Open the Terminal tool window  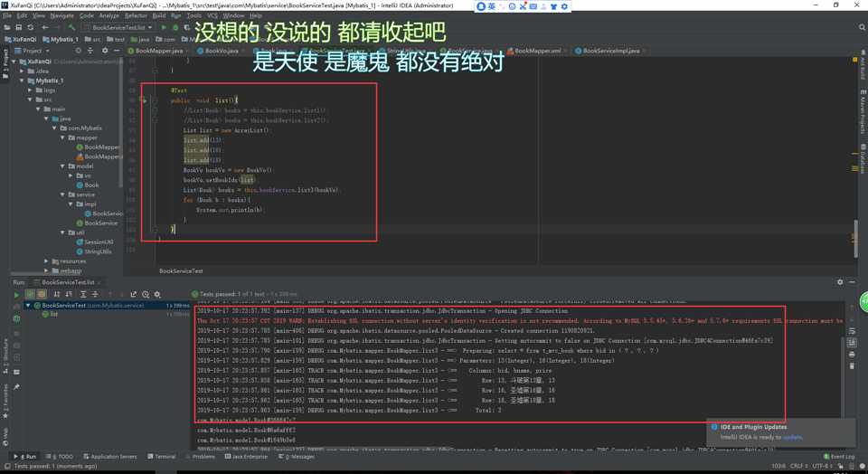point(162,457)
